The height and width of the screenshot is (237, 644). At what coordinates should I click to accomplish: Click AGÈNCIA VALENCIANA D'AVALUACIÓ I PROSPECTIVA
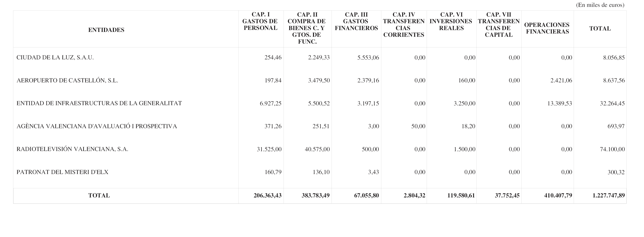pyautogui.click(x=97, y=126)
